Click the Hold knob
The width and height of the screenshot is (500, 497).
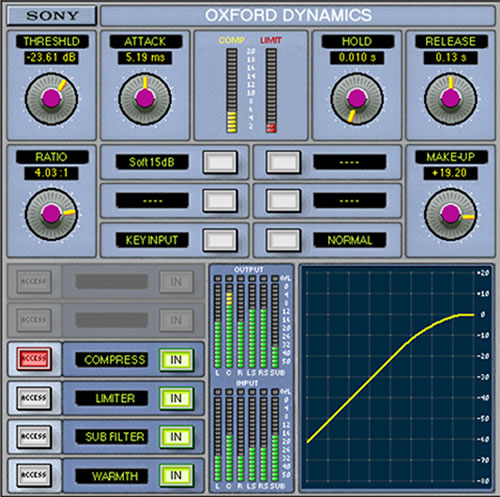tap(357, 99)
